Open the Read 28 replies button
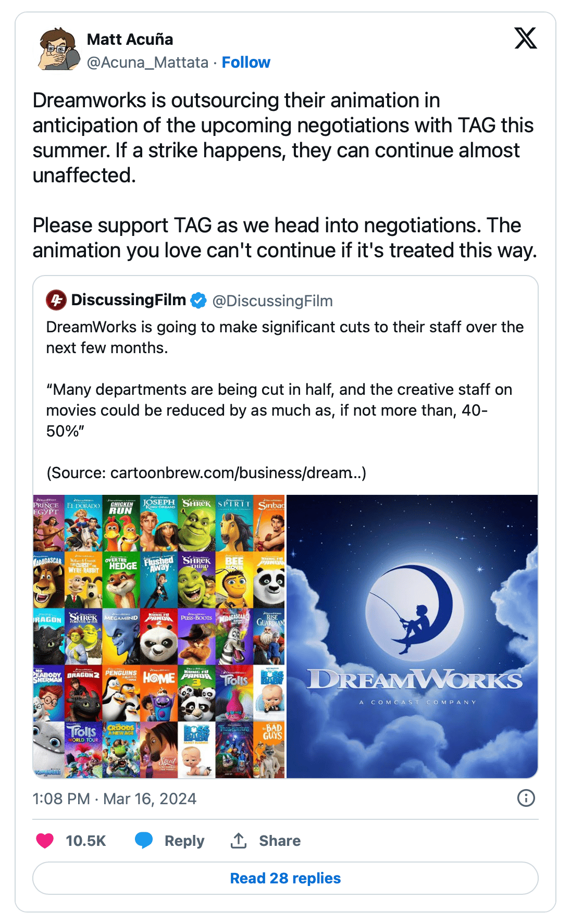 coord(285,878)
